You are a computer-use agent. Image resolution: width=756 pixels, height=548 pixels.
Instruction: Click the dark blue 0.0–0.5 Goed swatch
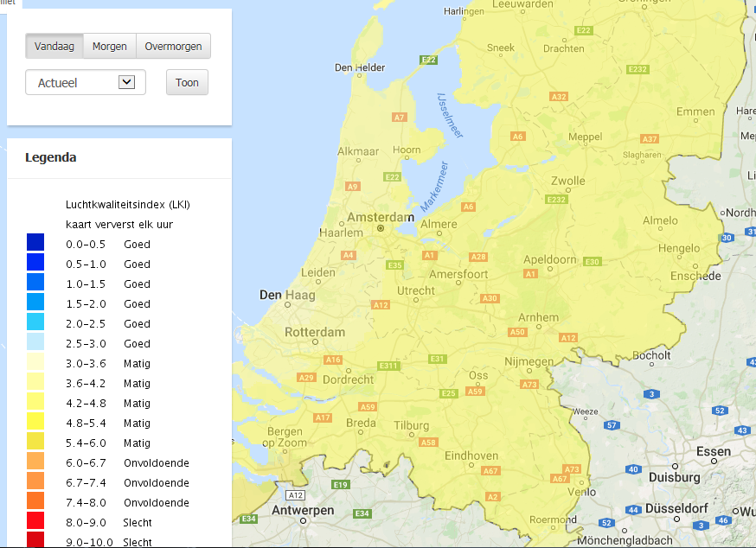[x=35, y=243]
